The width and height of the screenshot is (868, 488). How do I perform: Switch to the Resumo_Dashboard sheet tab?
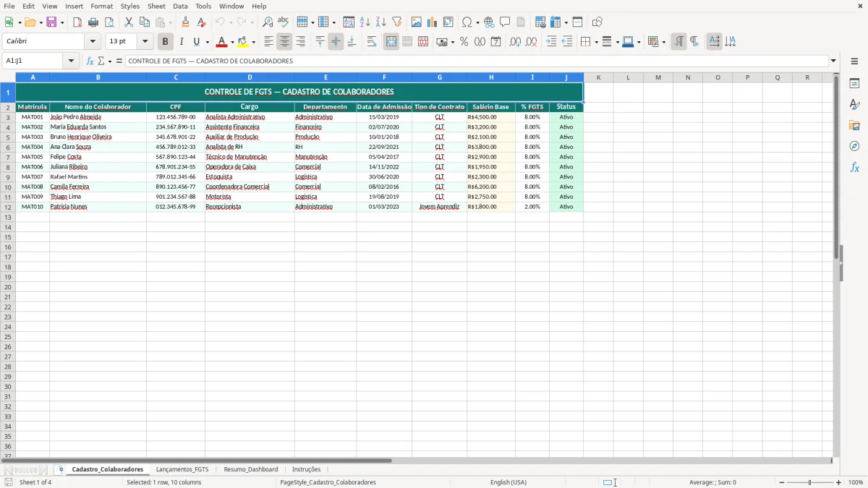pyautogui.click(x=251, y=470)
